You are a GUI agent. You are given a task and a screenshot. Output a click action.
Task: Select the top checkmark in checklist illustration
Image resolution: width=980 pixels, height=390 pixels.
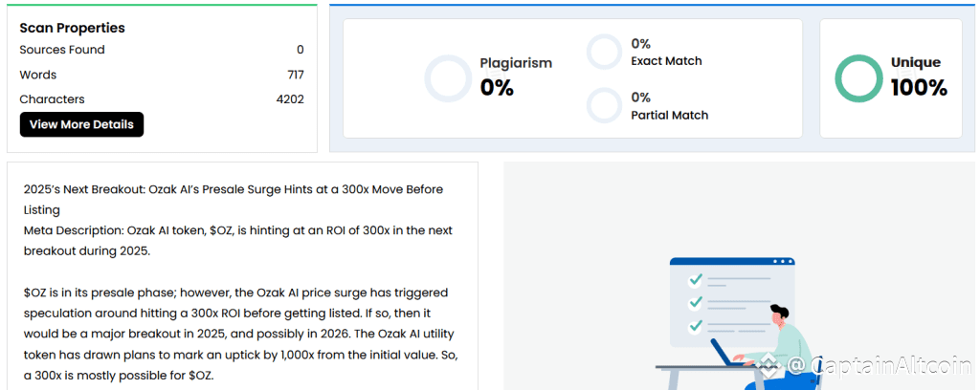click(696, 280)
